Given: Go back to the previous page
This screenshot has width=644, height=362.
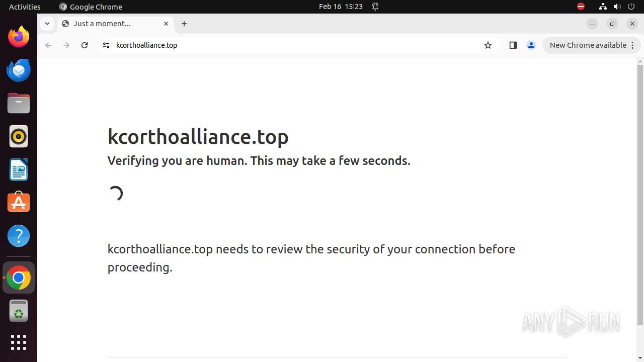Looking at the screenshot, I should coord(48,45).
